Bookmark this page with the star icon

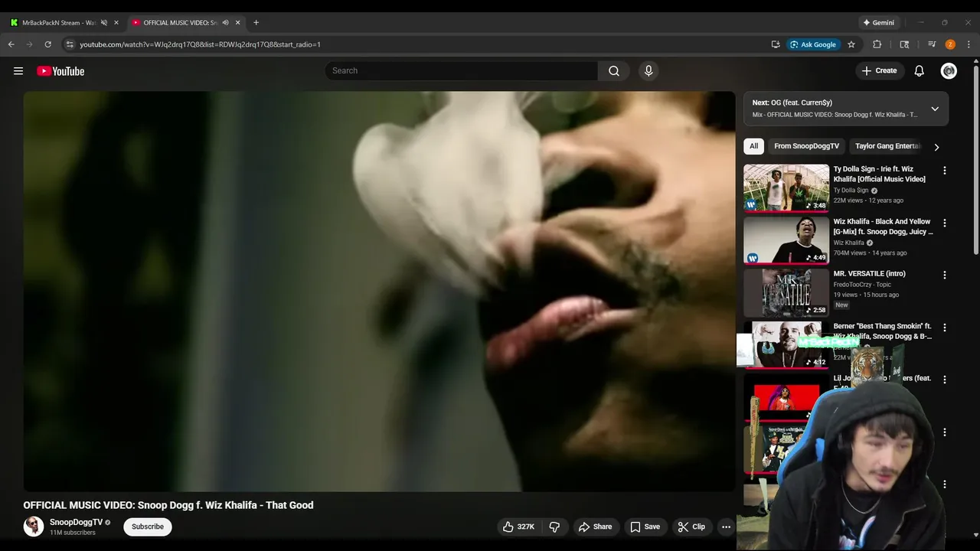point(851,44)
